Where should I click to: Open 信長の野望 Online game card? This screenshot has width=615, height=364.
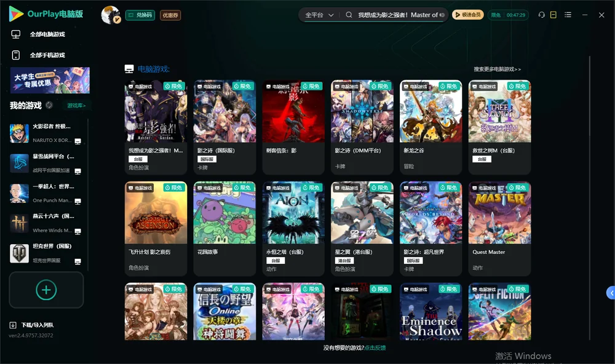click(x=224, y=312)
